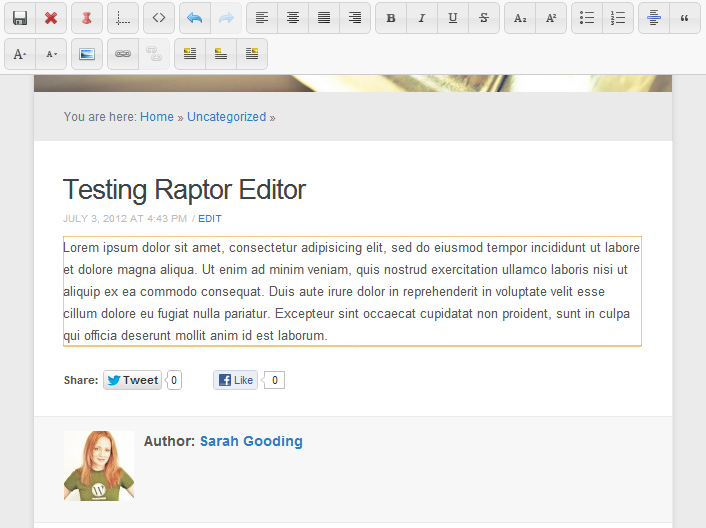This screenshot has height=528, width=706.
Task: Open the view source code icon
Action: click(x=159, y=18)
